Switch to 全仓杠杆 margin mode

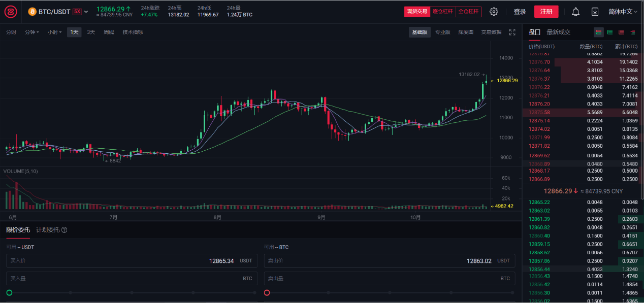[468, 12]
